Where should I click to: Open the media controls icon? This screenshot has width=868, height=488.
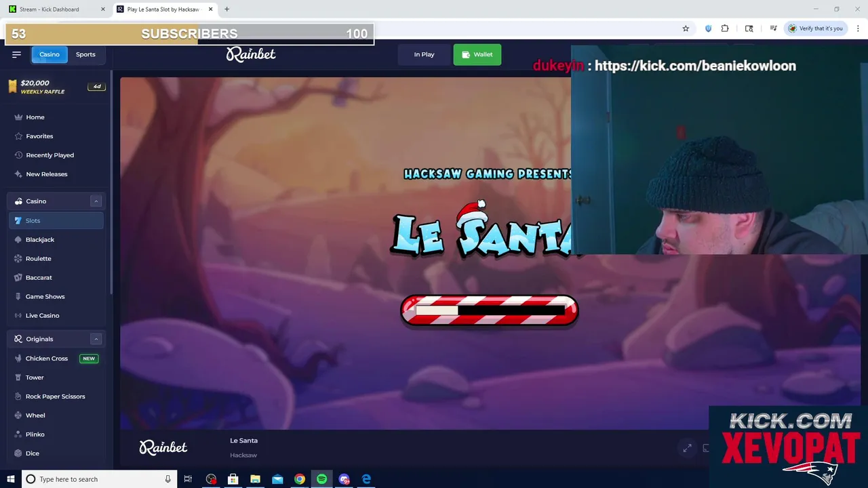(773, 28)
